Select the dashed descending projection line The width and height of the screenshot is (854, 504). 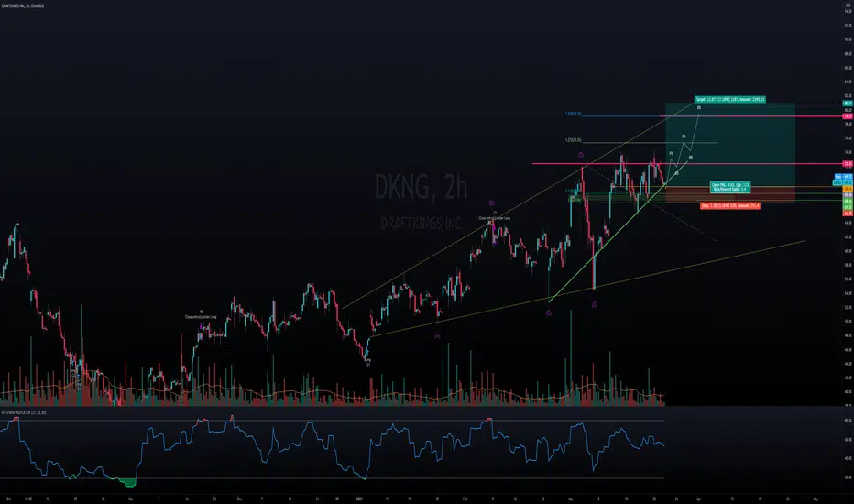[651, 203]
